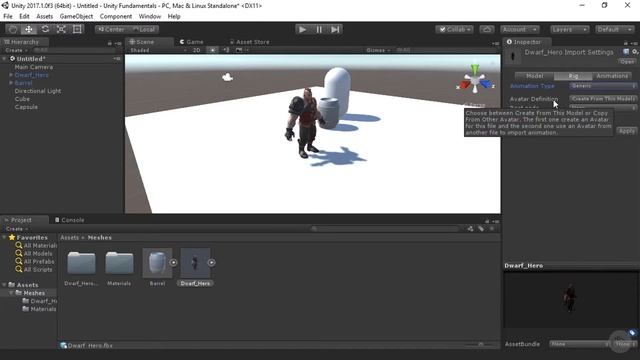Start Play mode with the Play button

[302, 29]
